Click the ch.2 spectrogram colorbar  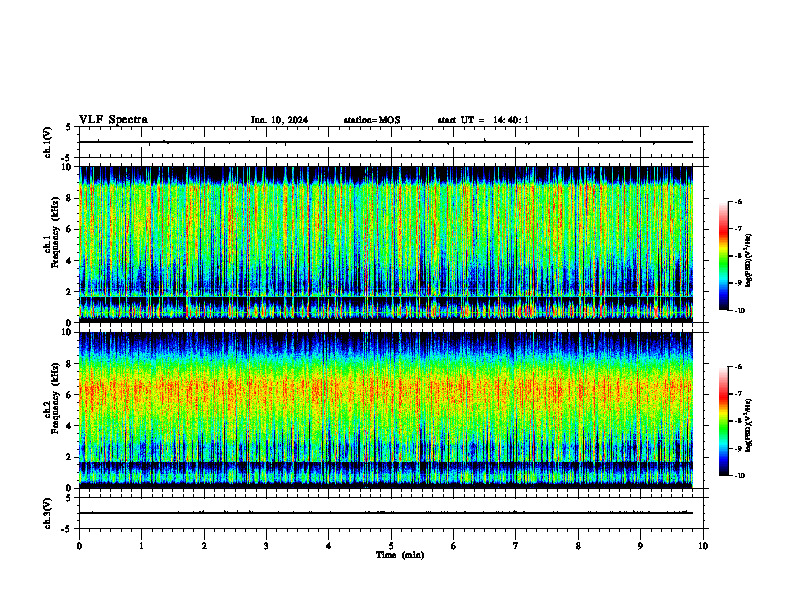pyautogui.click(x=723, y=421)
